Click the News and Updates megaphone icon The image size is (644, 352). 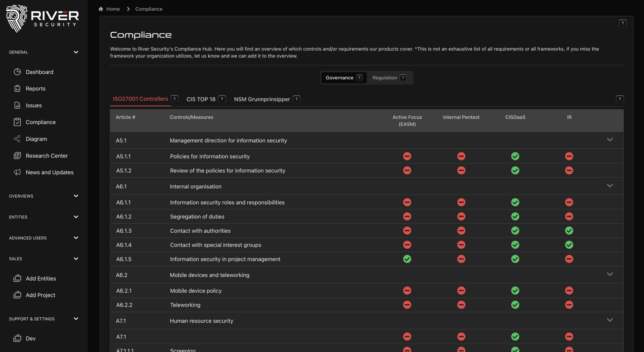point(17,172)
